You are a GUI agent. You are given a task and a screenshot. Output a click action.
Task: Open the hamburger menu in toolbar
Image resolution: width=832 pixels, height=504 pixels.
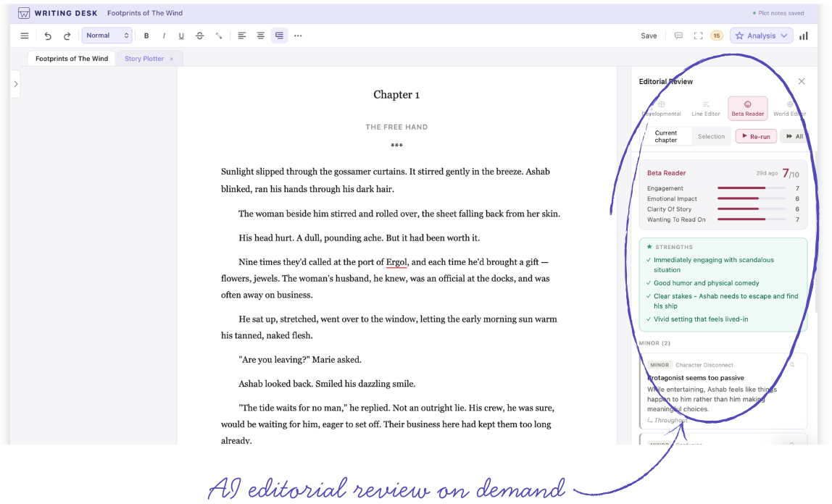(25, 36)
